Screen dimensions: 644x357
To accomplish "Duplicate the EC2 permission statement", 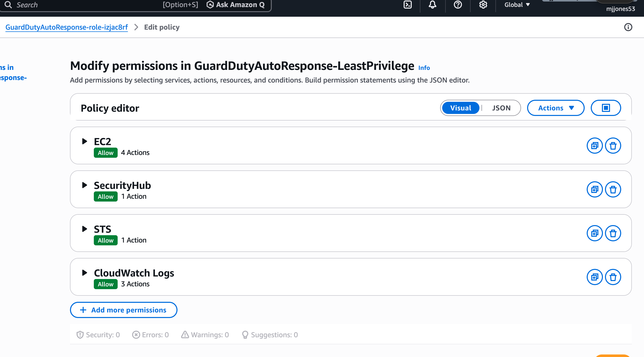I will (x=595, y=146).
